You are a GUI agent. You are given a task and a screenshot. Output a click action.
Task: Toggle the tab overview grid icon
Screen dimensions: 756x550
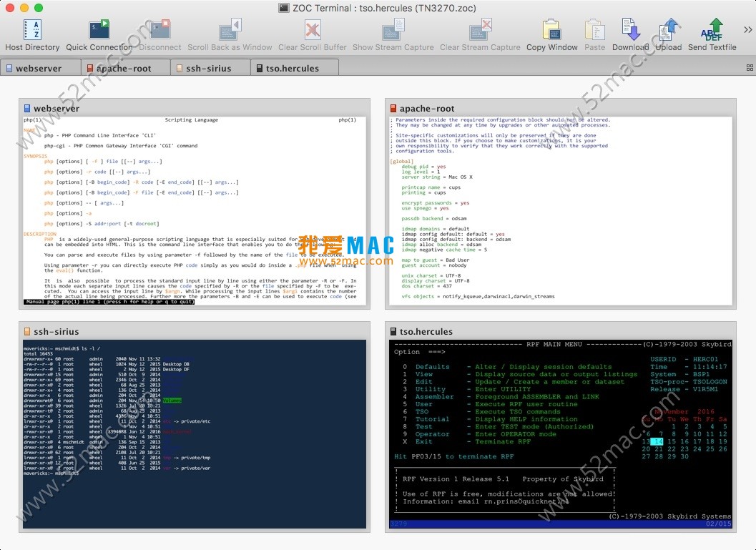point(750,68)
